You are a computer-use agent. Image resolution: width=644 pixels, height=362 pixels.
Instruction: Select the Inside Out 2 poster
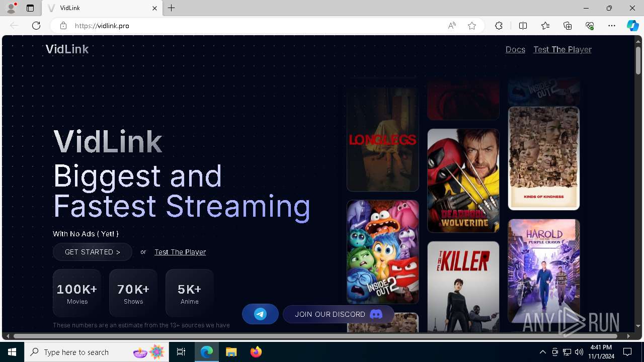(383, 252)
